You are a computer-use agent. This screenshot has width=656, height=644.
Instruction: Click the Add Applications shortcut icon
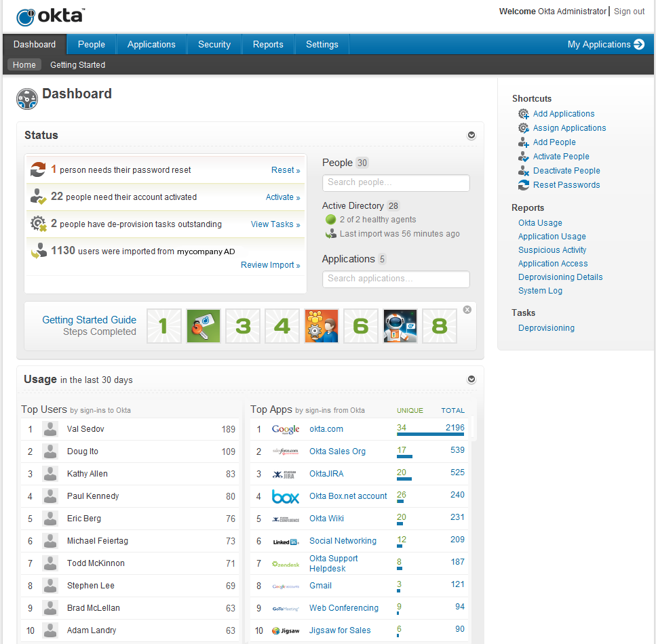coord(523,114)
